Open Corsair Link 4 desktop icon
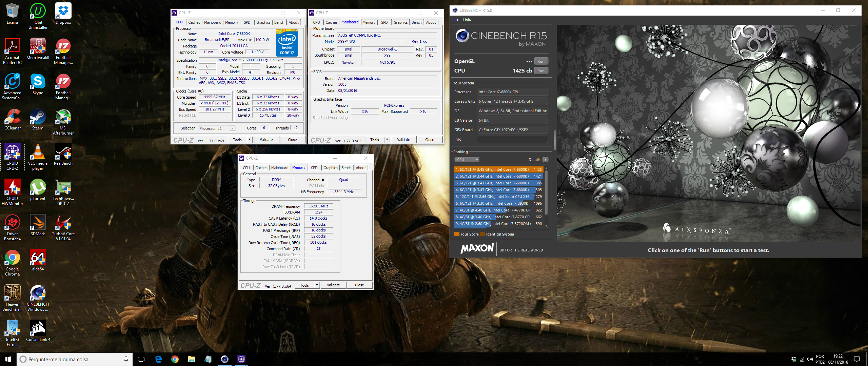 click(38, 331)
